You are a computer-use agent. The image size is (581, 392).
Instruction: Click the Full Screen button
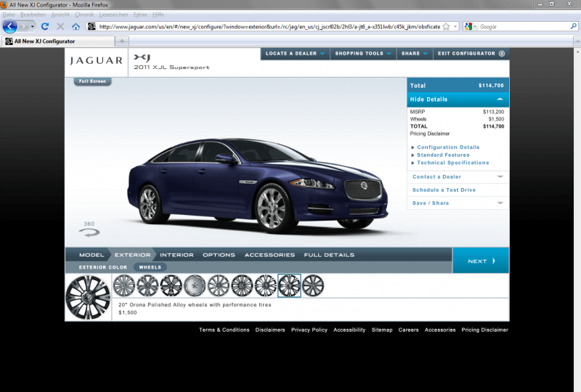point(92,81)
